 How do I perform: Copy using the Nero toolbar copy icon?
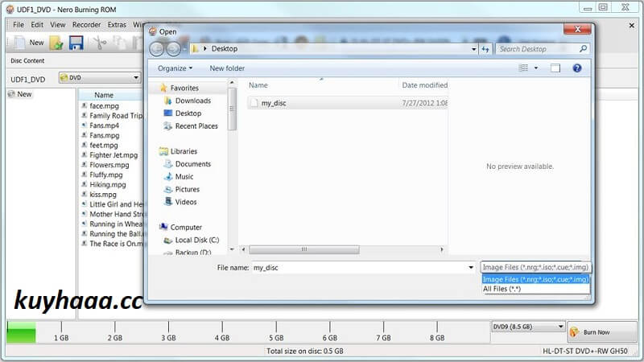pyautogui.click(x=119, y=43)
